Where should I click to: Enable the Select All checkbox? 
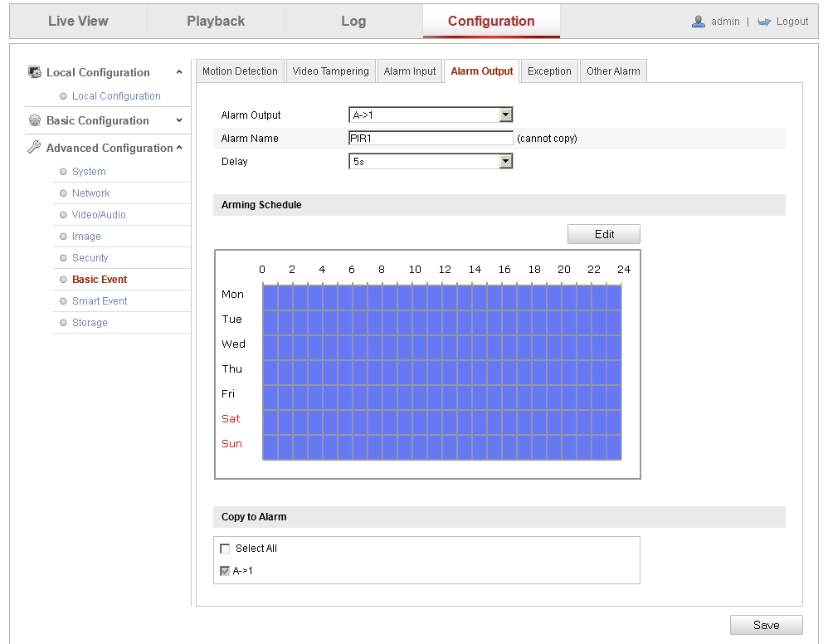225,549
